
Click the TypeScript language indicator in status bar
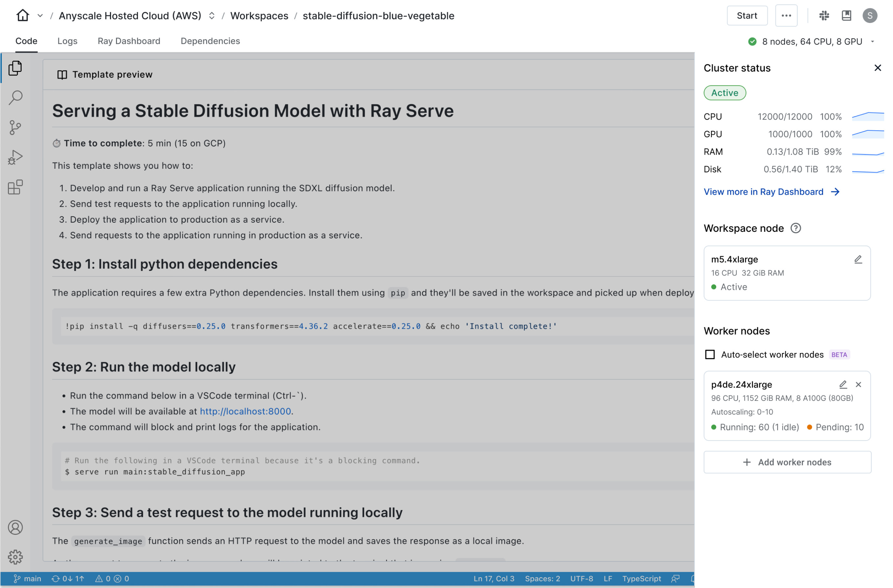pyautogui.click(x=642, y=578)
